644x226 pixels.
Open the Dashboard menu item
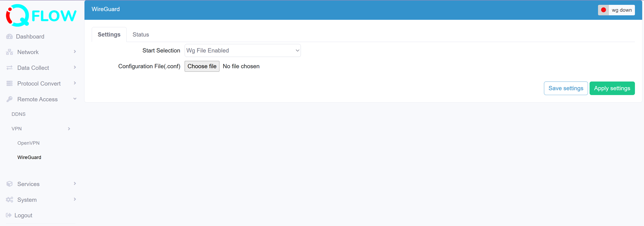(x=30, y=36)
